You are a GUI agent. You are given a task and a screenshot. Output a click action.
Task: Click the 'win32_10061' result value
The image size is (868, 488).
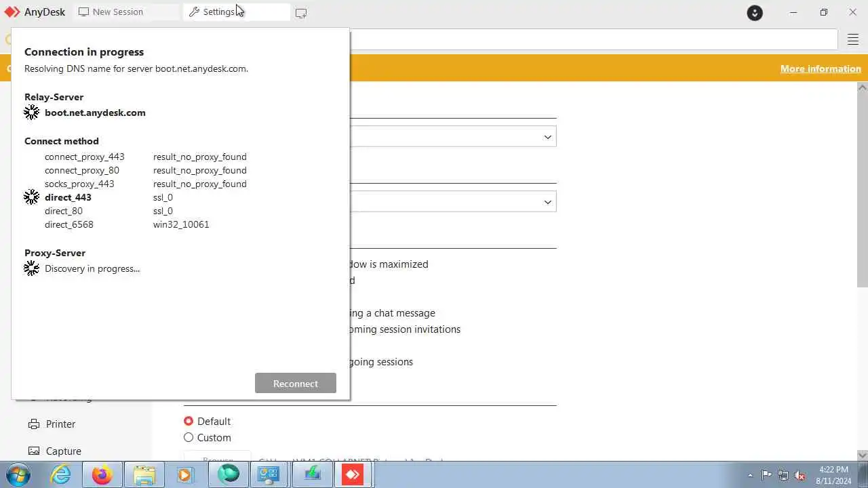pos(181,224)
